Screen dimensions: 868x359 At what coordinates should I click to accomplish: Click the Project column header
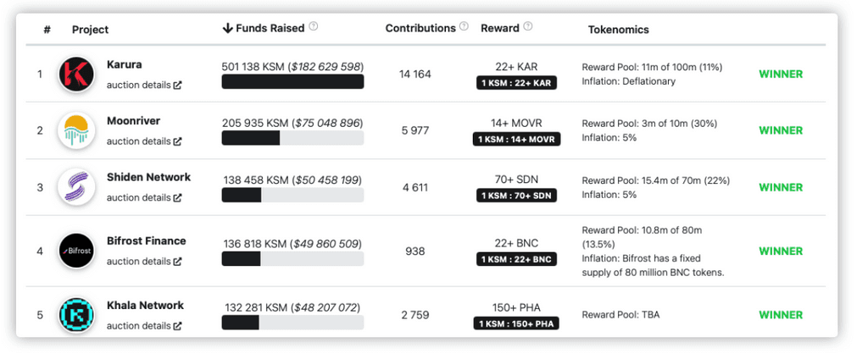tap(90, 30)
